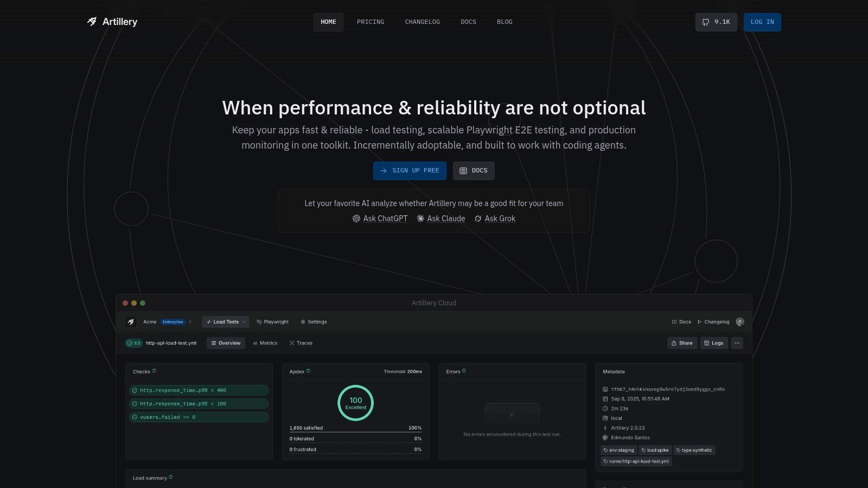Select the Overview tab

tap(226, 343)
